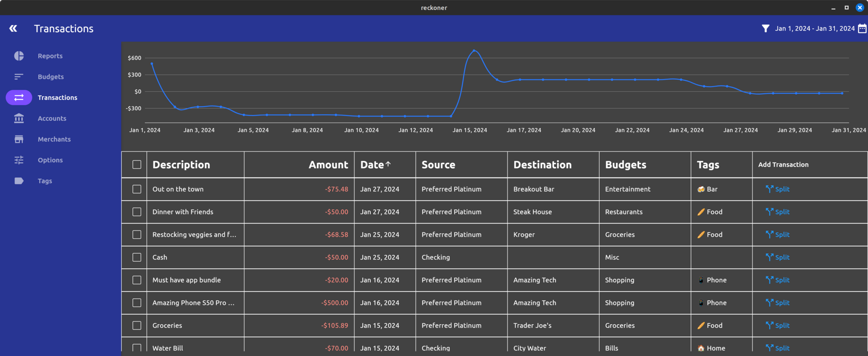Check the Must have app bundle row
Viewport: 868px width, 356px height.
point(137,280)
